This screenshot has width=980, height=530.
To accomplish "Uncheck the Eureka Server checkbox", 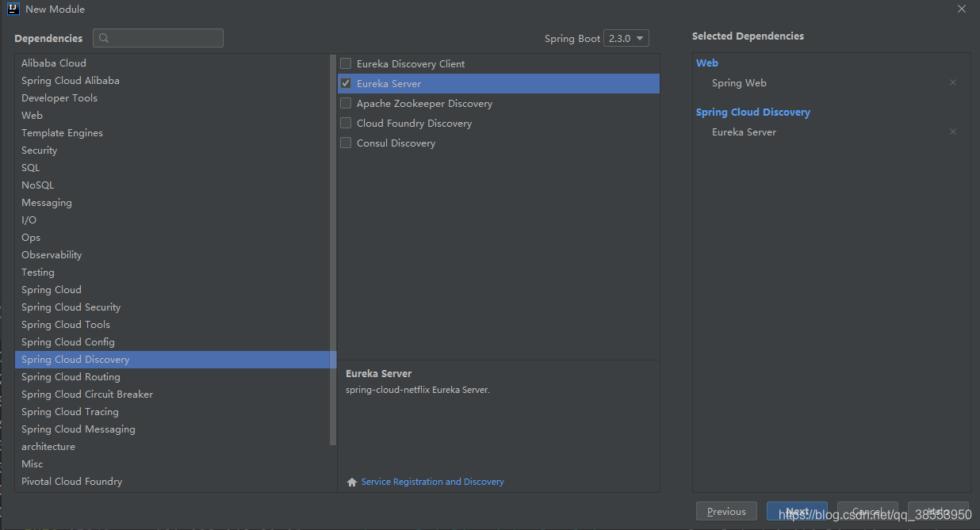I will (346, 83).
